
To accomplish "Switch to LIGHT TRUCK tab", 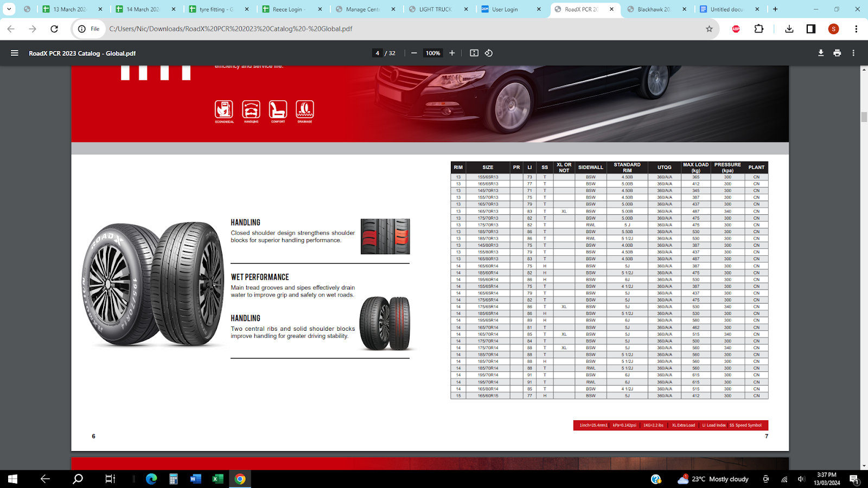I will coord(438,9).
